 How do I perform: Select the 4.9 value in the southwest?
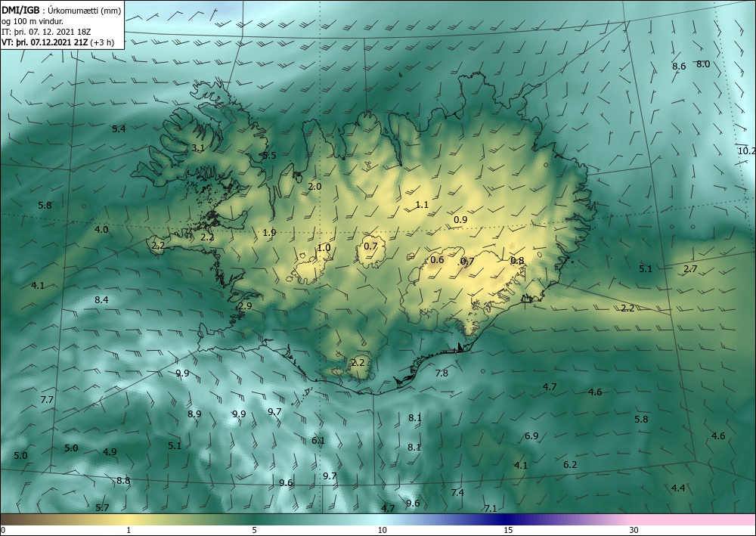[x=110, y=452]
